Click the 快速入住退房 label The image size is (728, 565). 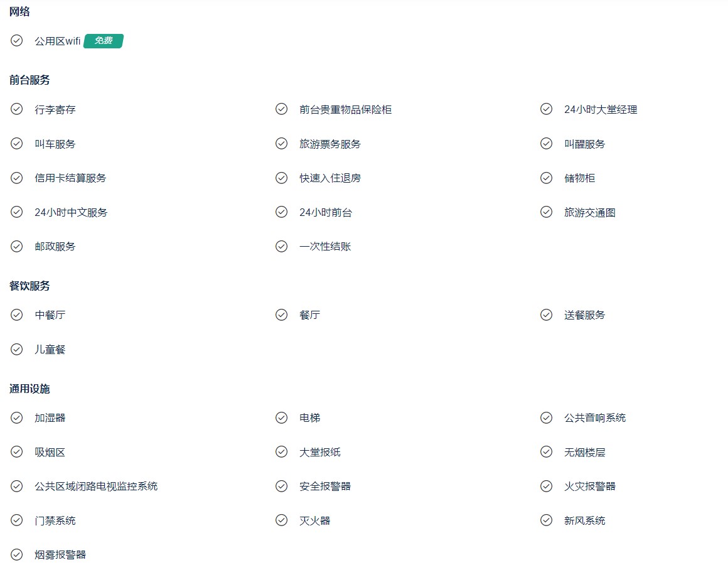tap(330, 178)
